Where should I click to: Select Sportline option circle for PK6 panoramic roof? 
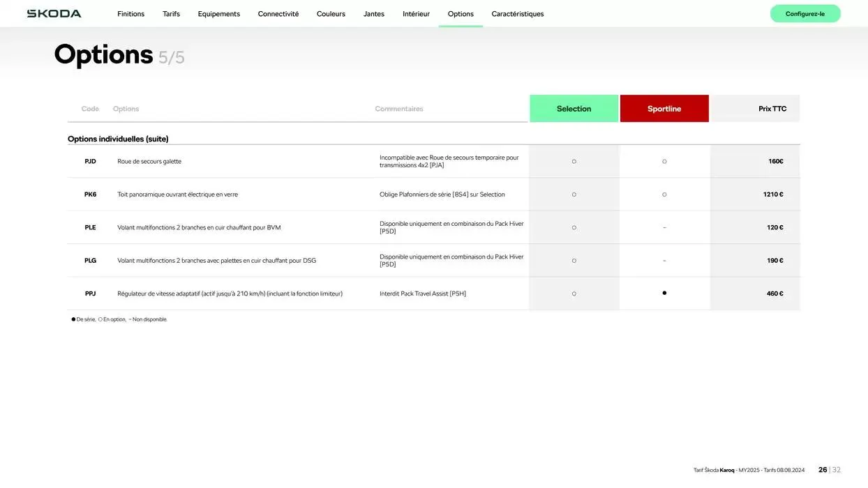[x=664, y=195]
